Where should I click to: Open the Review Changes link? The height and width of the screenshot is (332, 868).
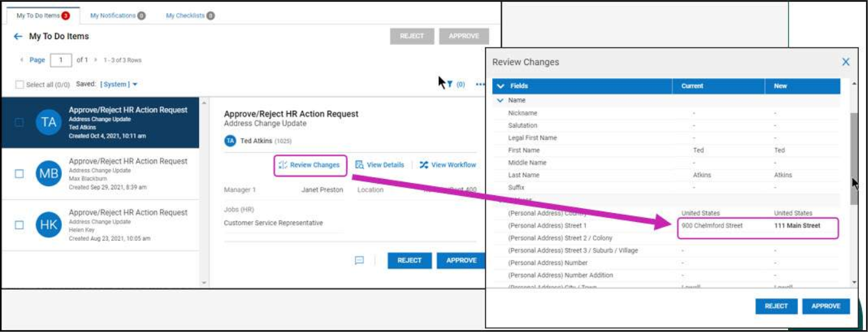[309, 165]
